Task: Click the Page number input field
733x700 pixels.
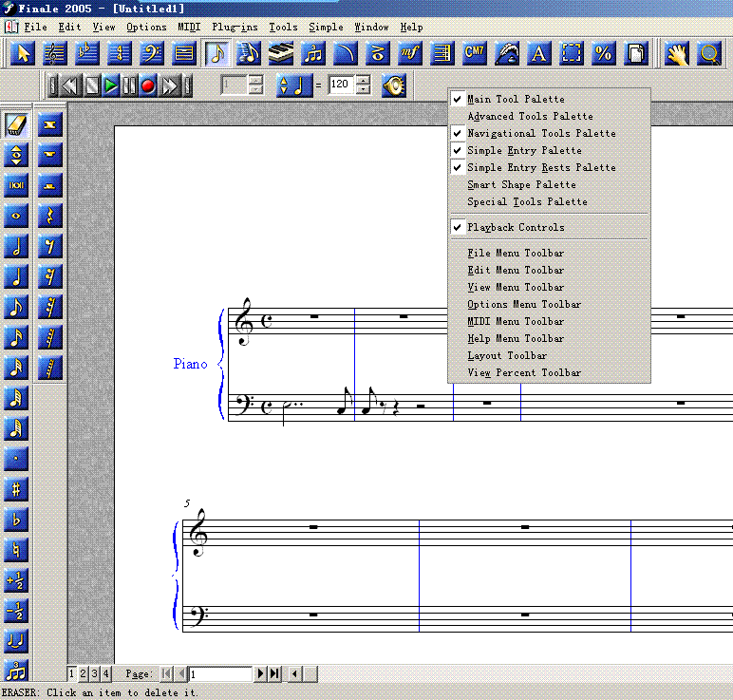Action: tap(220, 673)
